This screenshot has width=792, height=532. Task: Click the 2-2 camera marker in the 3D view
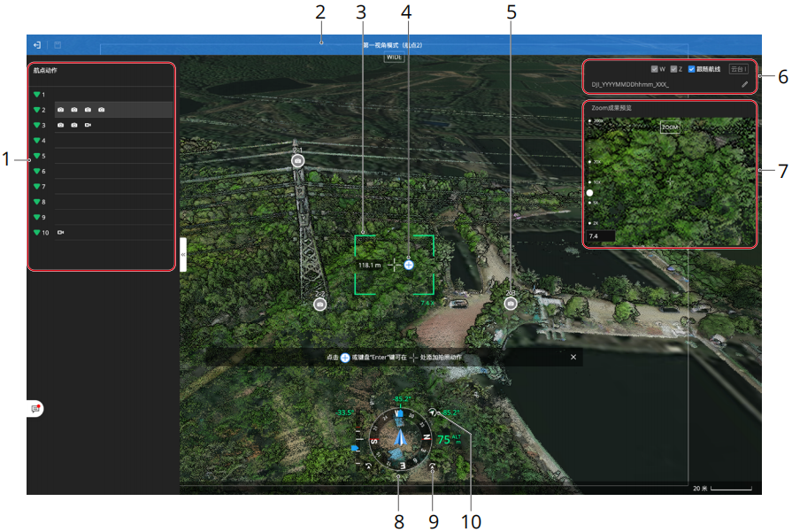(319, 305)
